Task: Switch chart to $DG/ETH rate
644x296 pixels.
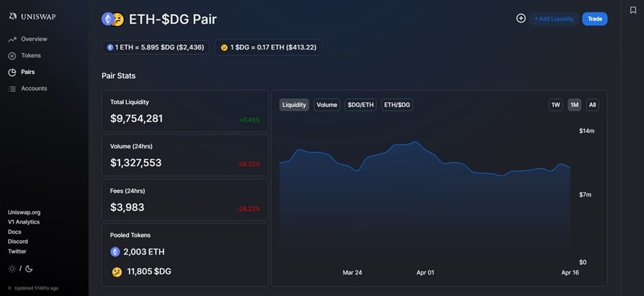Action: [x=361, y=105]
